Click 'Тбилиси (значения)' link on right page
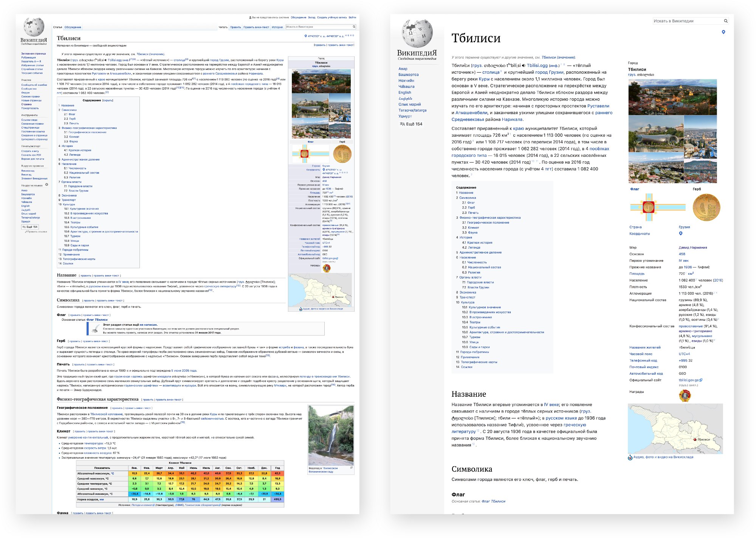The height and width of the screenshot is (538, 756). [558, 57]
